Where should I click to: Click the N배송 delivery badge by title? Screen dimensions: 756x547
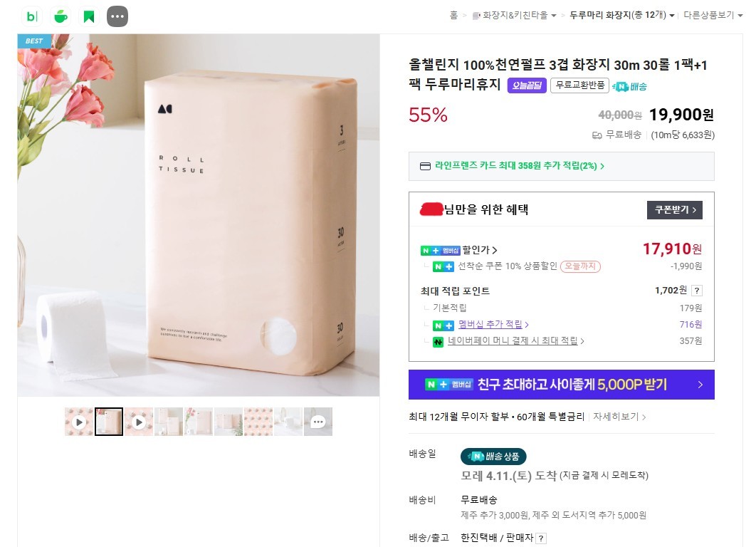pos(629,86)
